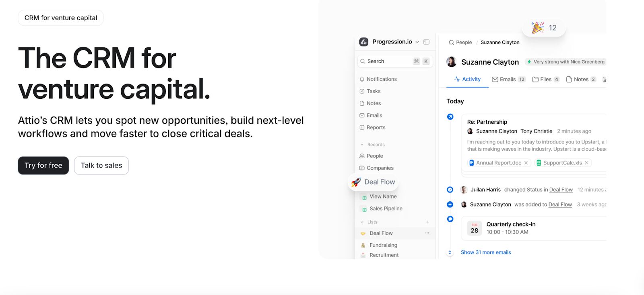Click the Talk to sales button
This screenshot has height=295, width=644.
(101, 166)
